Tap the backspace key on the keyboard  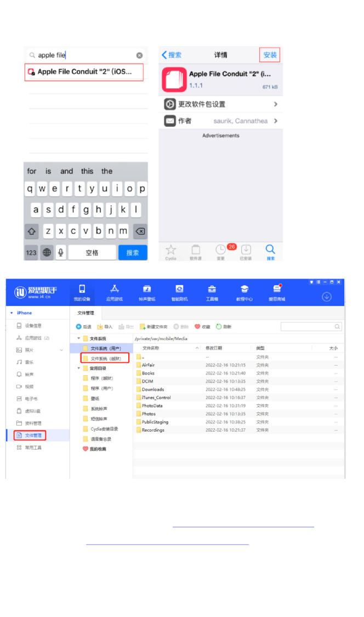[140, 231]
